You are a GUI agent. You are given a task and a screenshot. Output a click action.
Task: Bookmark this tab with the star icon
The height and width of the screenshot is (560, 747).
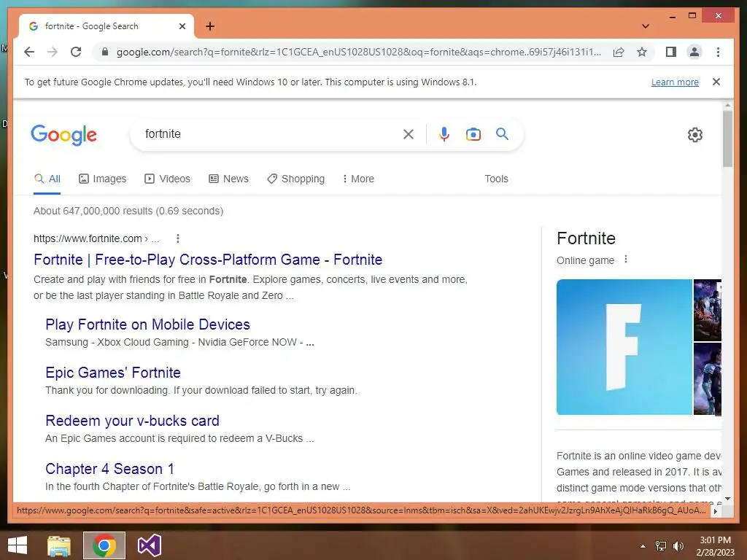click(642, 52)
